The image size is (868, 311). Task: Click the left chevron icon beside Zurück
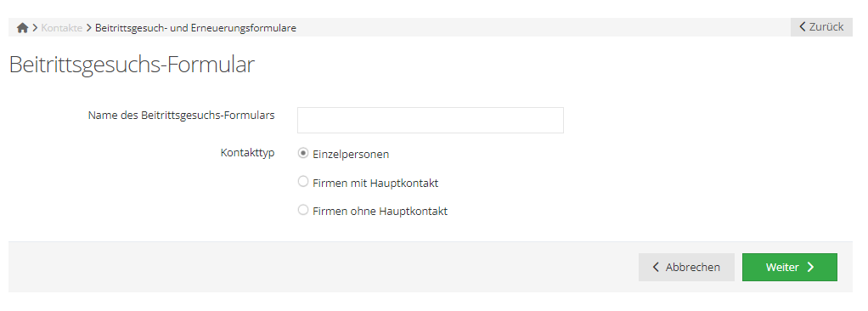[x=802, y=26]
